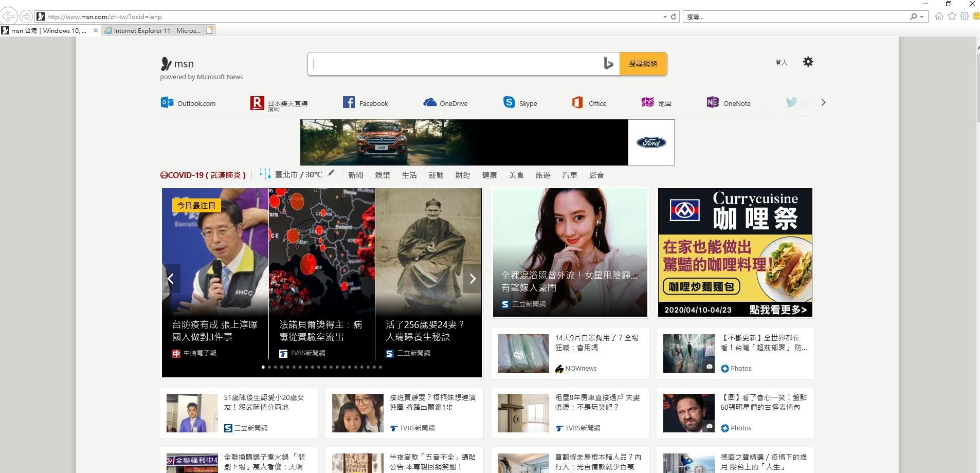Expand more shortcuts with right chevron
Screen dimensions: 980x473
pyautogui.click(x=823, y=102)
